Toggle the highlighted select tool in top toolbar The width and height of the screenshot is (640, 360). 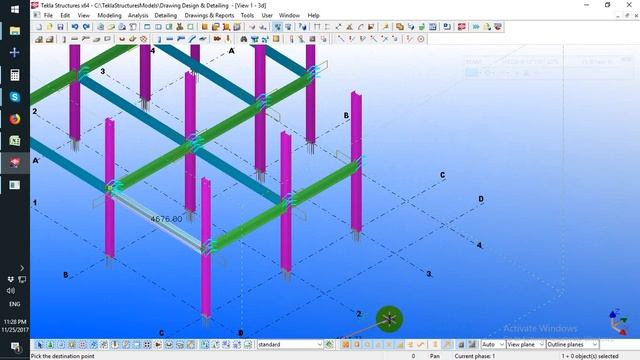pos(278,27)
